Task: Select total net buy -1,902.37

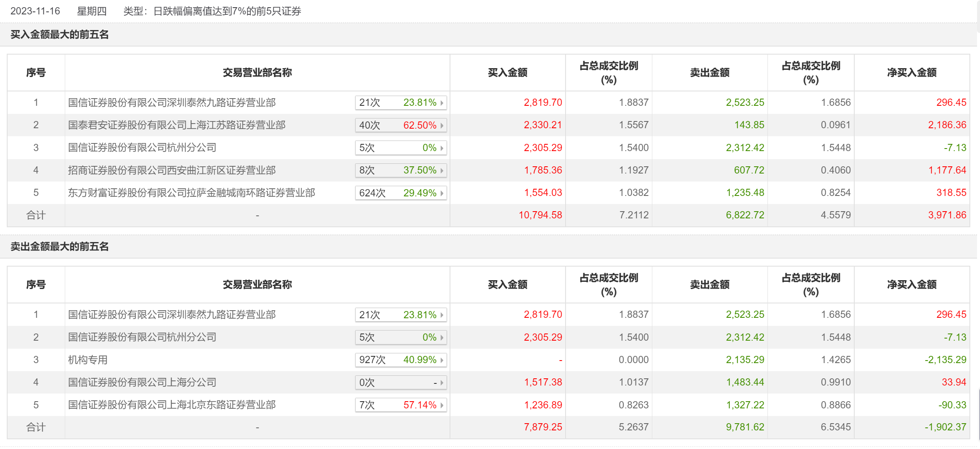Action: point(945,427)
